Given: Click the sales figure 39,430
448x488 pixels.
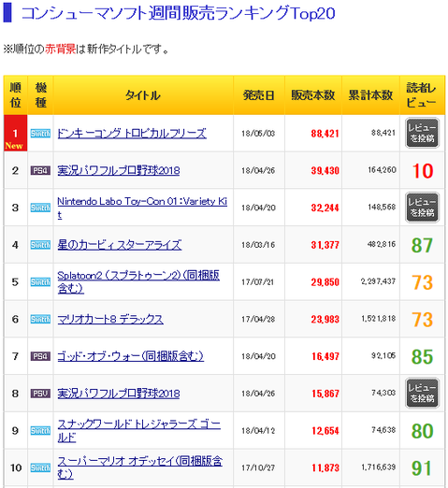Looking at the screenshot, I should pyautogui.click(x=325, y=171).
